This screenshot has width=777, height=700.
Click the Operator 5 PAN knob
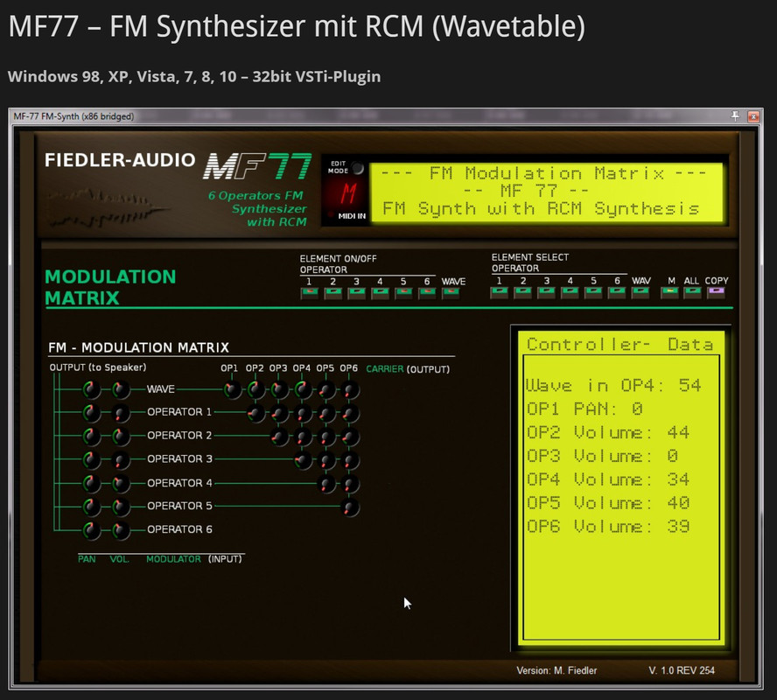[x=91, y=507]
